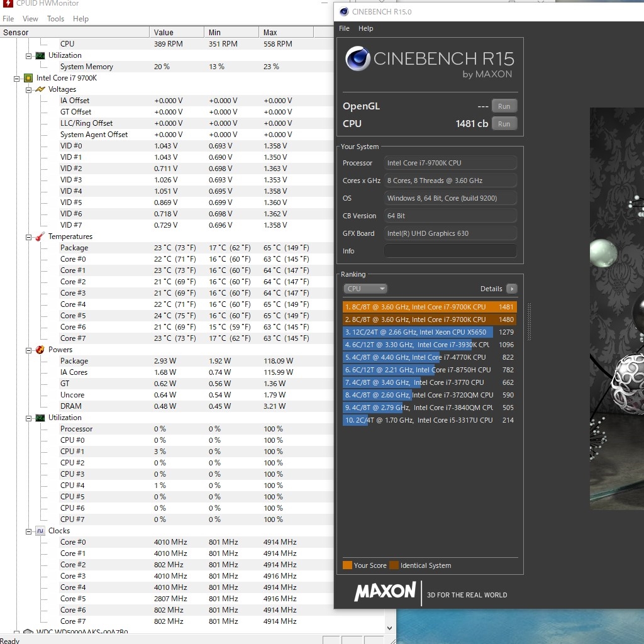Image resolution: width=644 pixels, height=644 pixels.
Task: Click the Utilization chip icon under fans
Action: (40, 55)
